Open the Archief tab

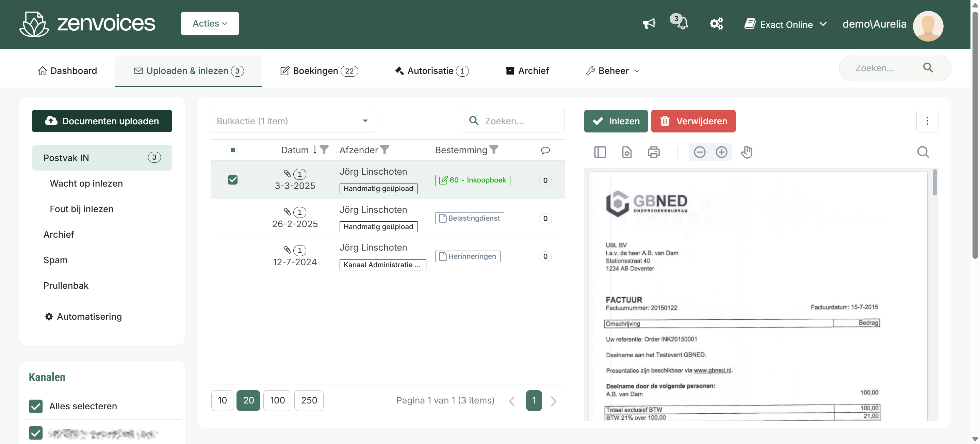pyautogui.click(x=527, y=70)
